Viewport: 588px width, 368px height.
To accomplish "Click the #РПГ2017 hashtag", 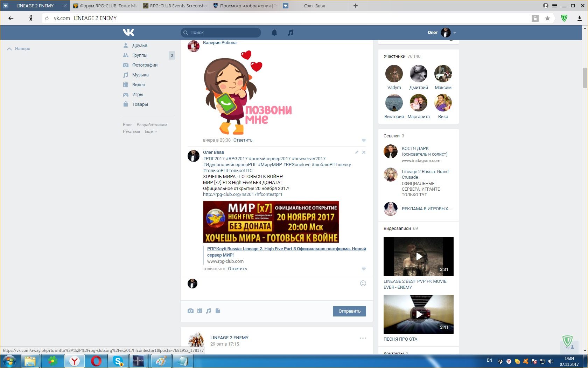I will (213, 159).
